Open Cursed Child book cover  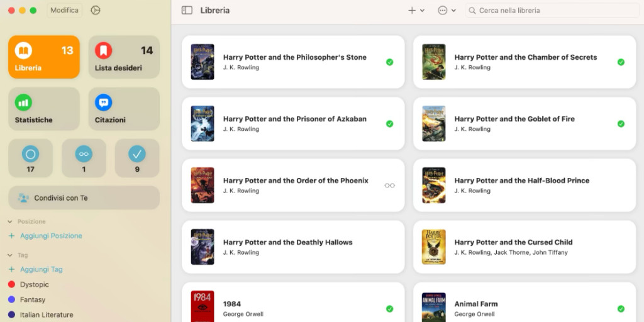434,247
